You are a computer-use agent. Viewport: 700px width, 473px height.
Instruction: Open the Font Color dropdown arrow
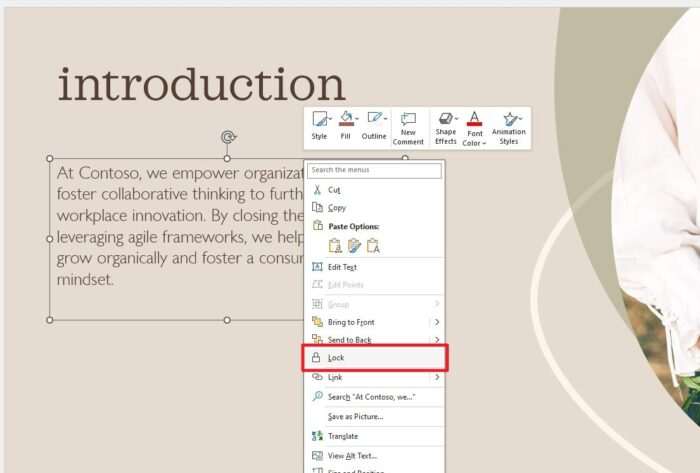[x=485, y=143]
